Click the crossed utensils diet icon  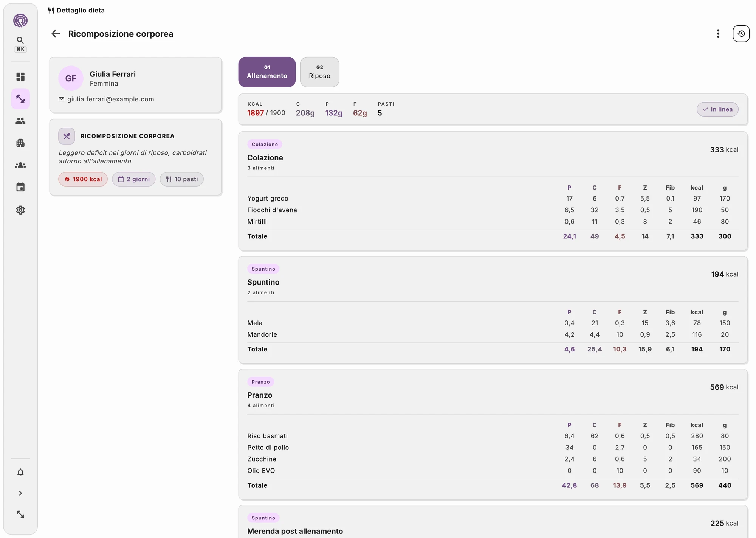67,136
